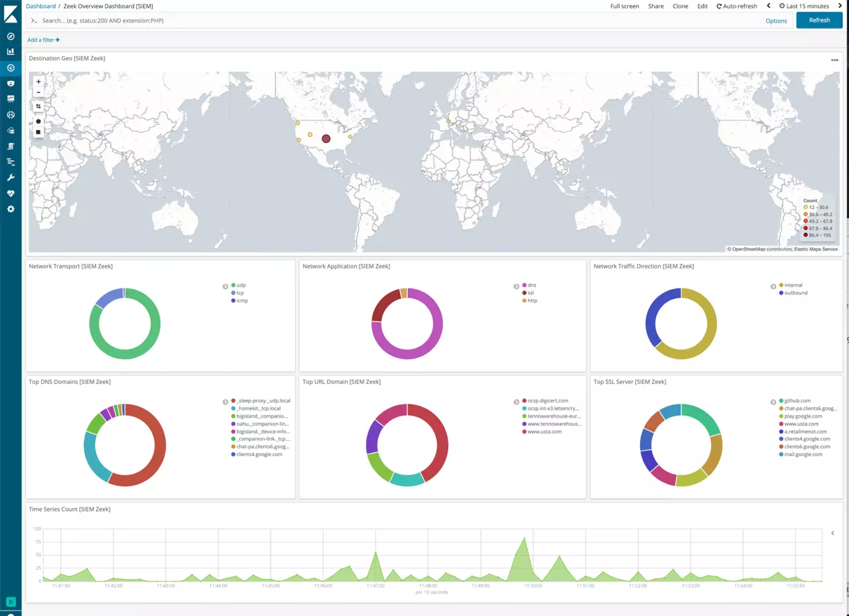Click Edit in the dashboard menu
Screen dimensions: 849x616
click(702, 6)
